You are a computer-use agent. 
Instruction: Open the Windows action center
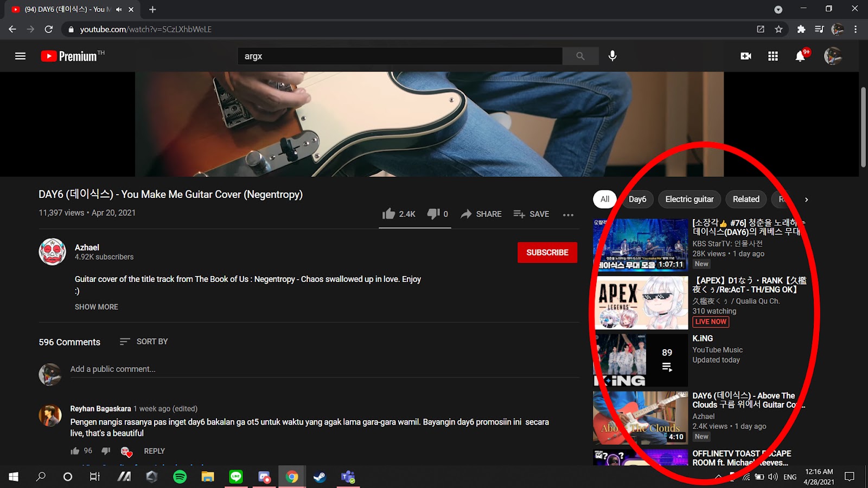tap(850, 477)
